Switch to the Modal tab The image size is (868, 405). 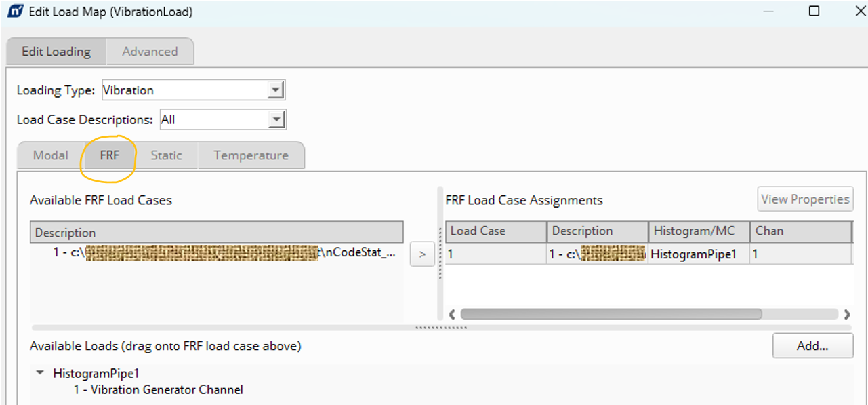click(x=51, y=155)
